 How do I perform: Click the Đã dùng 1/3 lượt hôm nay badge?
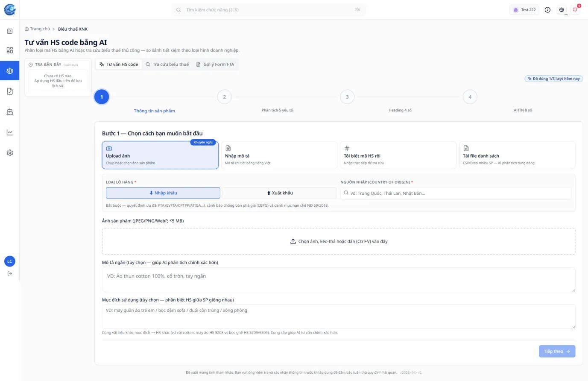pos(553,79)
